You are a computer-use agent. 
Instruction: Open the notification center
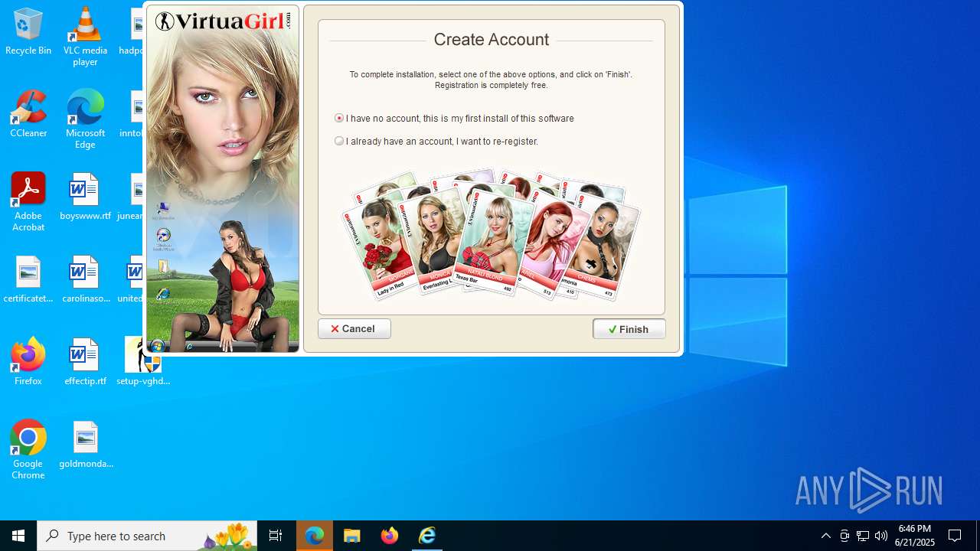click(955, 536)
